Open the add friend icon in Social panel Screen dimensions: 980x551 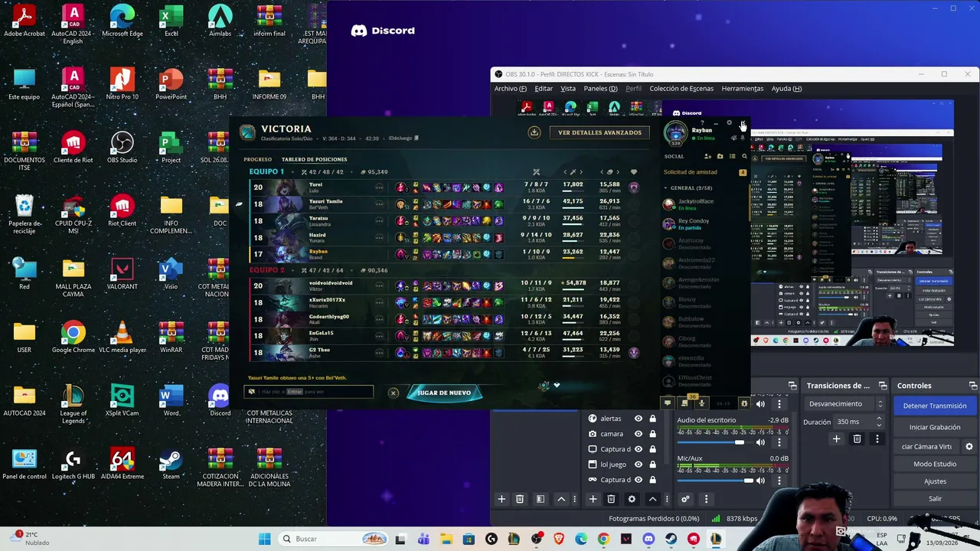pyautogui.click(x=707, y=156)
